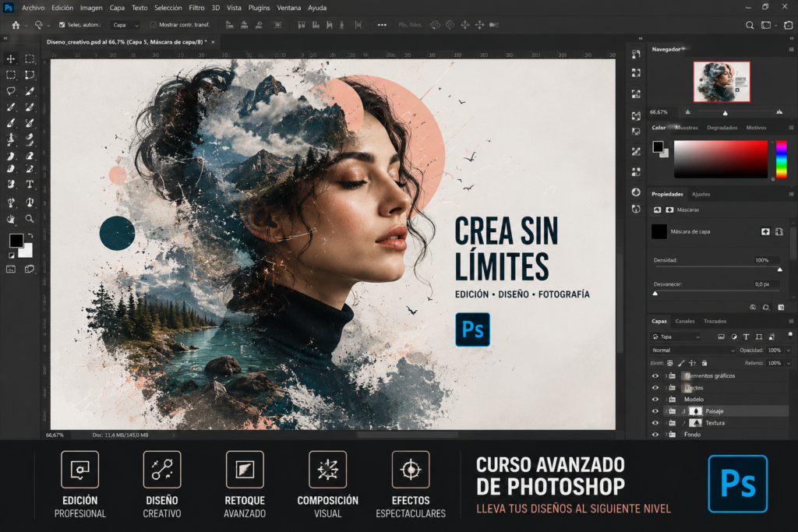The image size is (798, 532).
Task: Click the Motivos tab label
Action: click(756, 128)
